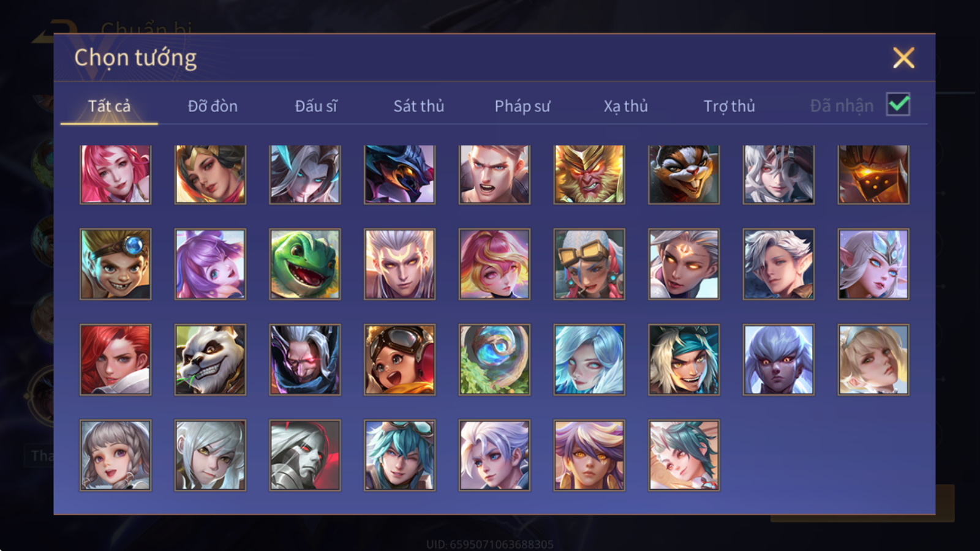Toggle the Đã nhận checkbox
This screenshot has height=551, width=980.
pos(898,105)
